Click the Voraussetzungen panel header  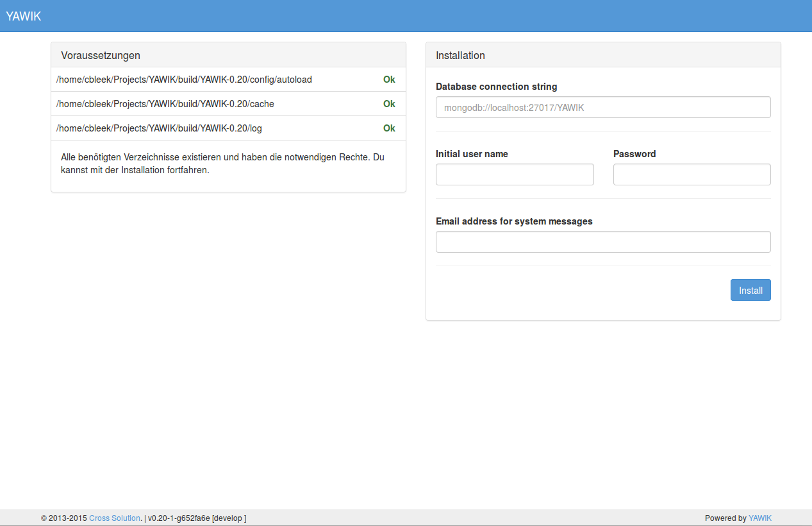(x=100, y=55)
